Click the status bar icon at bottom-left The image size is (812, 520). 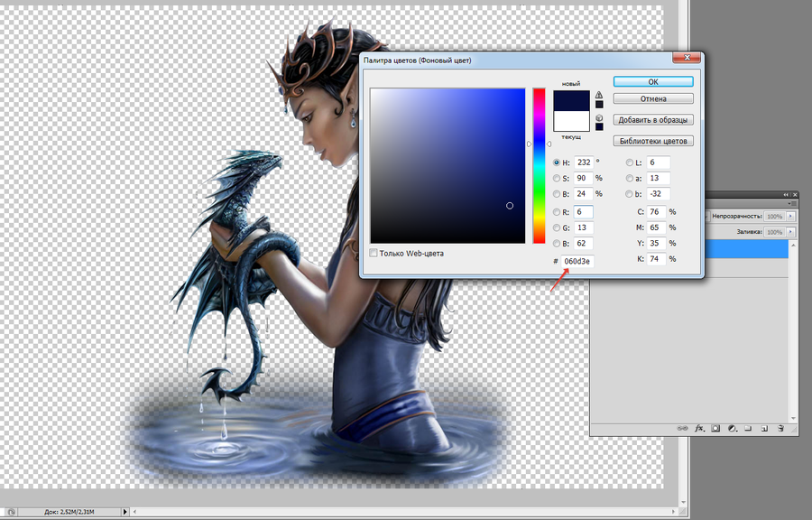[12, 512]
